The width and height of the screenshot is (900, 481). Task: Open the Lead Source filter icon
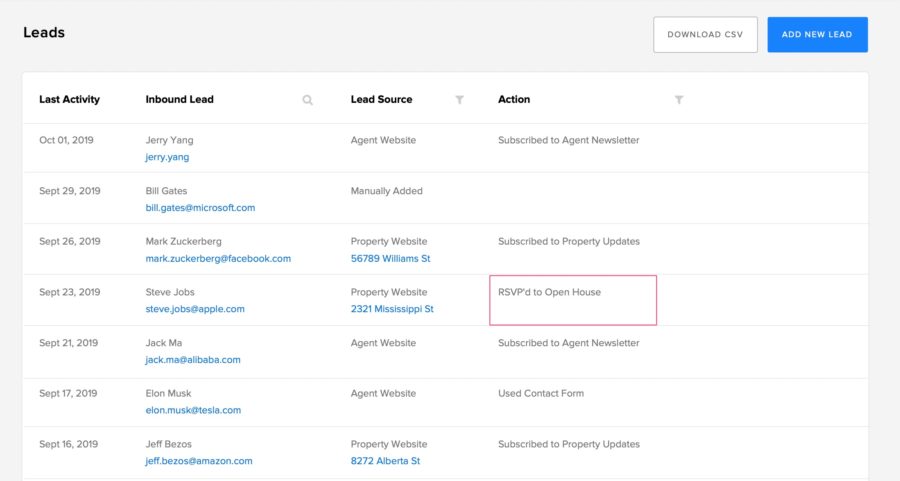pyautogui.click(x=459, y=100)
